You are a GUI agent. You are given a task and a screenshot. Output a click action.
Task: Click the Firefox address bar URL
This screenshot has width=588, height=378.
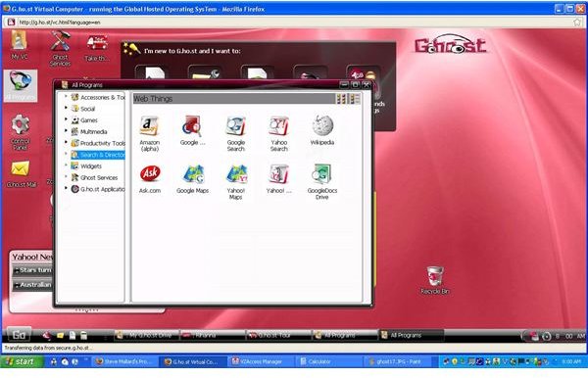pyautogui.click(x=60, y=23)
